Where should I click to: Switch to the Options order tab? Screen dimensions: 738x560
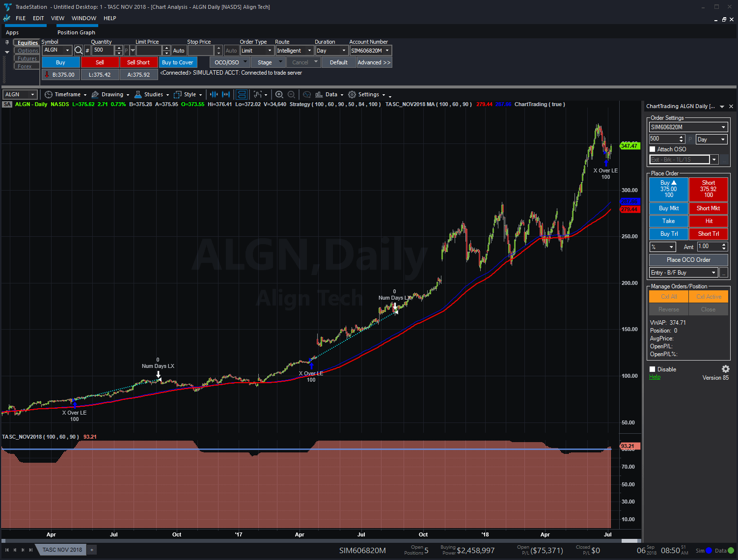pos(27,51)
